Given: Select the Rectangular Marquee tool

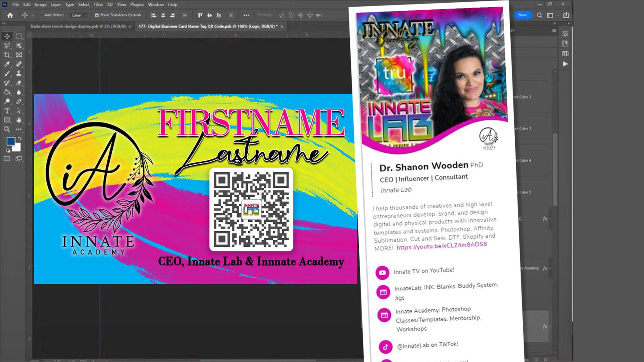Looking at the screenshot, I should (19, 36).
